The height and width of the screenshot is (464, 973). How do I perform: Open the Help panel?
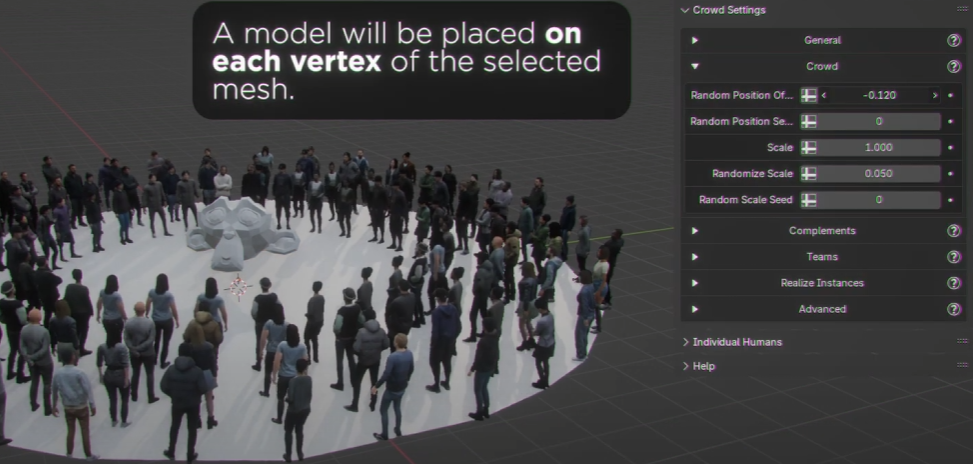(685, 366)
